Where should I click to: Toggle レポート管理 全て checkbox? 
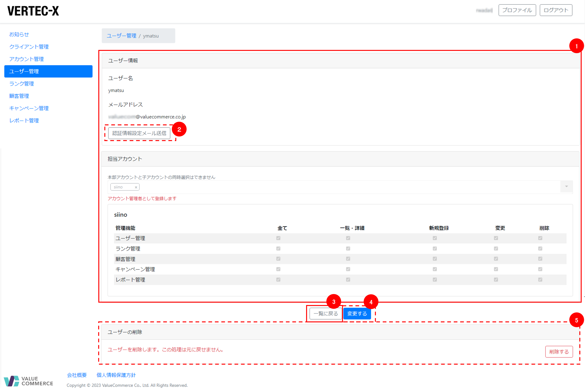[278, 280]
